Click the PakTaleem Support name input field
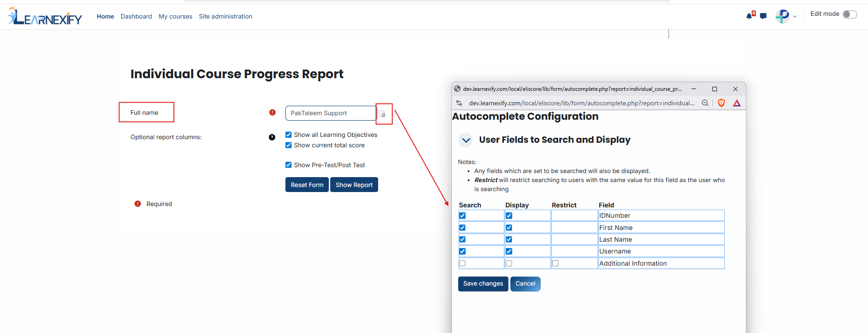The width and height of the screenshot is (868, 333). 331,113
